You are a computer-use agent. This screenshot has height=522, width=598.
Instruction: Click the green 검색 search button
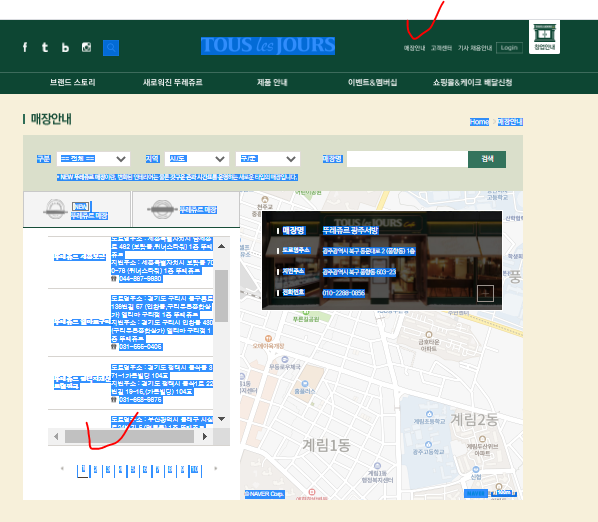click(487, 159)
